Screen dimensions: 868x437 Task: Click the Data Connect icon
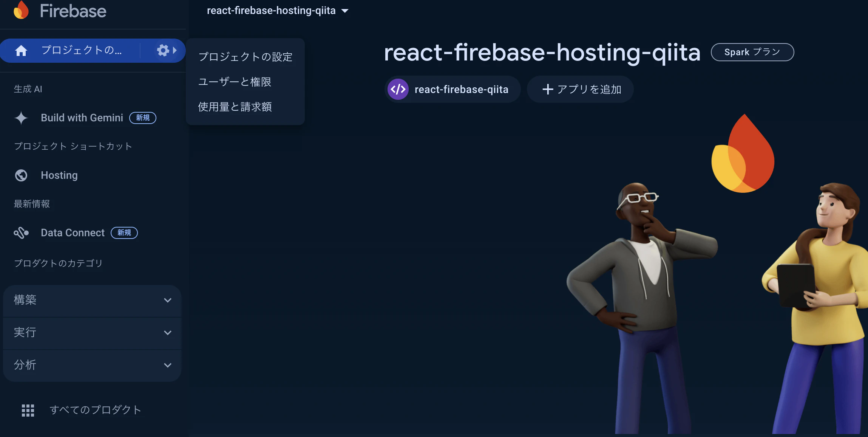[21, 233]
